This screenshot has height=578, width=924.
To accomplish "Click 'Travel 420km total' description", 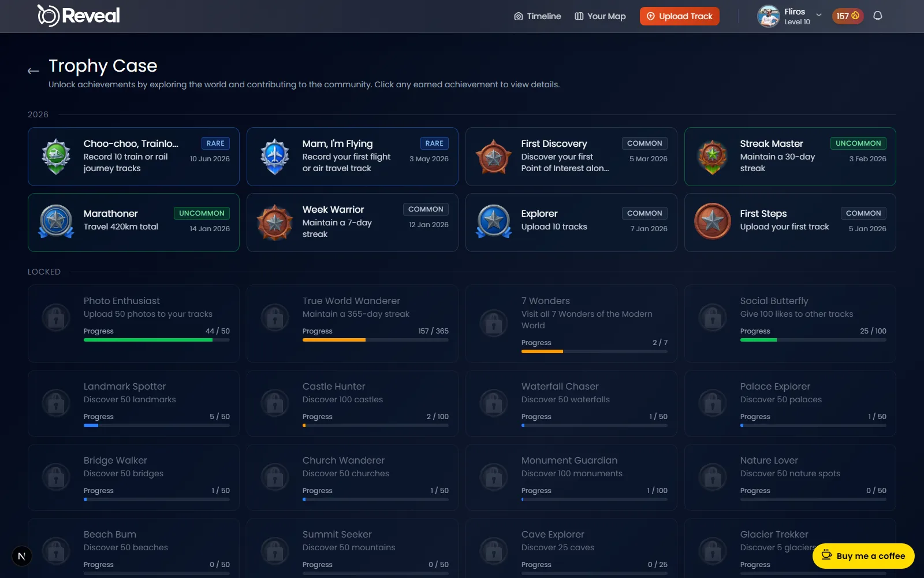I will [121, 227].
